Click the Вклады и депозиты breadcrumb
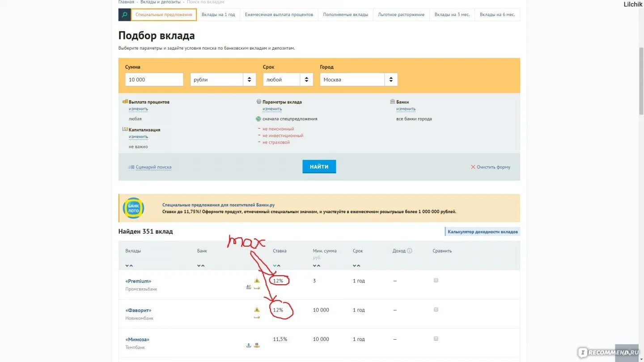644x362 pixels. pos(161,2)
